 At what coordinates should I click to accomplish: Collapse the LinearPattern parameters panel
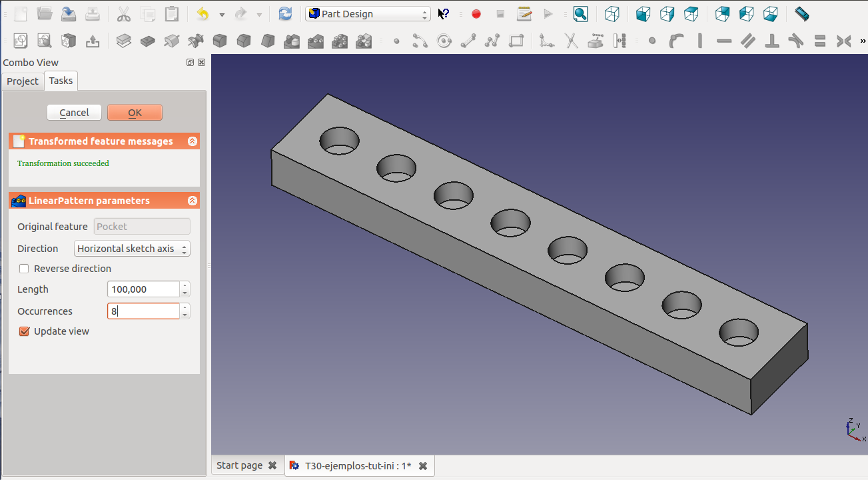193,201
